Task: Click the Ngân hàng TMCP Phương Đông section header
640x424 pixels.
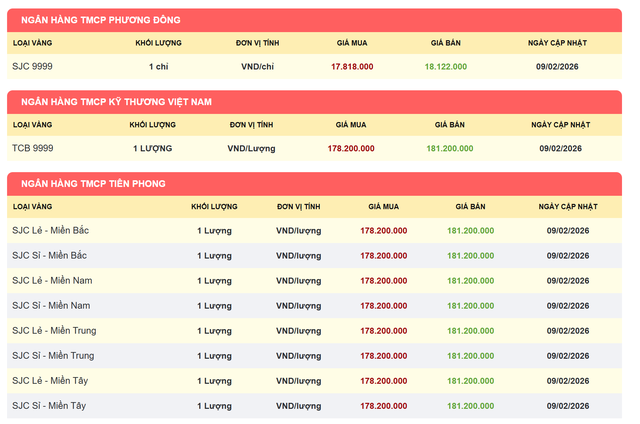Action: (x=115, y=20)
